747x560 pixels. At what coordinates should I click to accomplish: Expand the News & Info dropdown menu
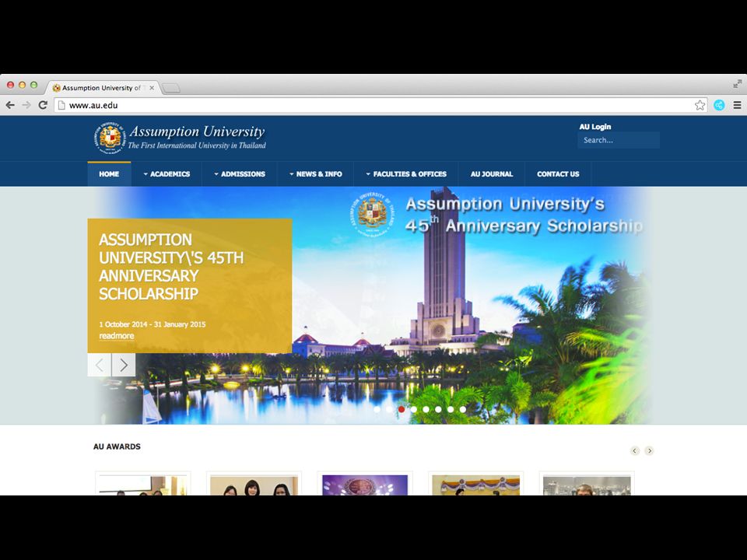(x=315, y=173)
